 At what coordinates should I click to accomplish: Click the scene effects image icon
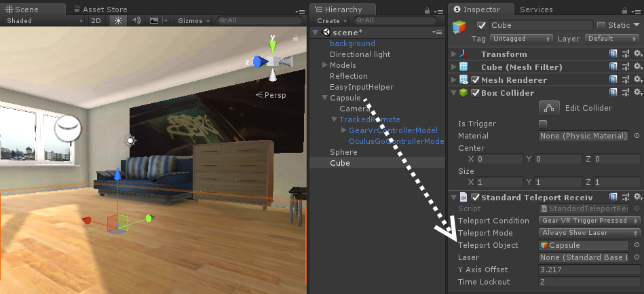coord(154,21)
